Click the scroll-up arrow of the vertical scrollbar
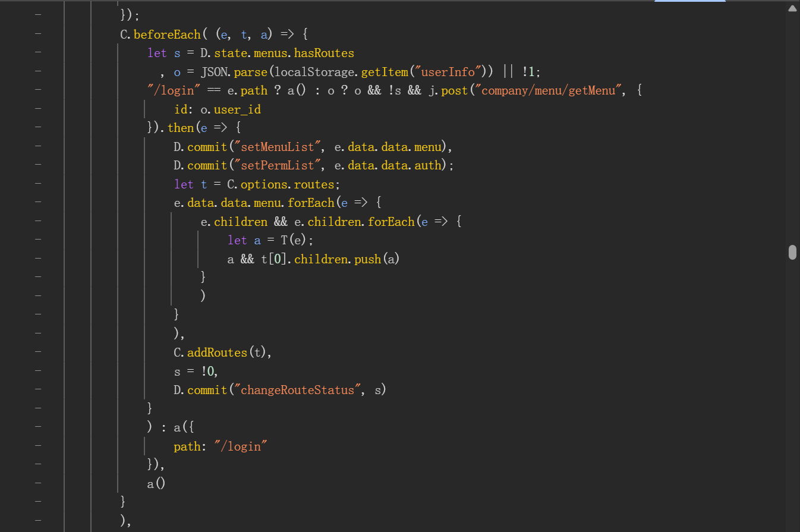 coord(792,8)
